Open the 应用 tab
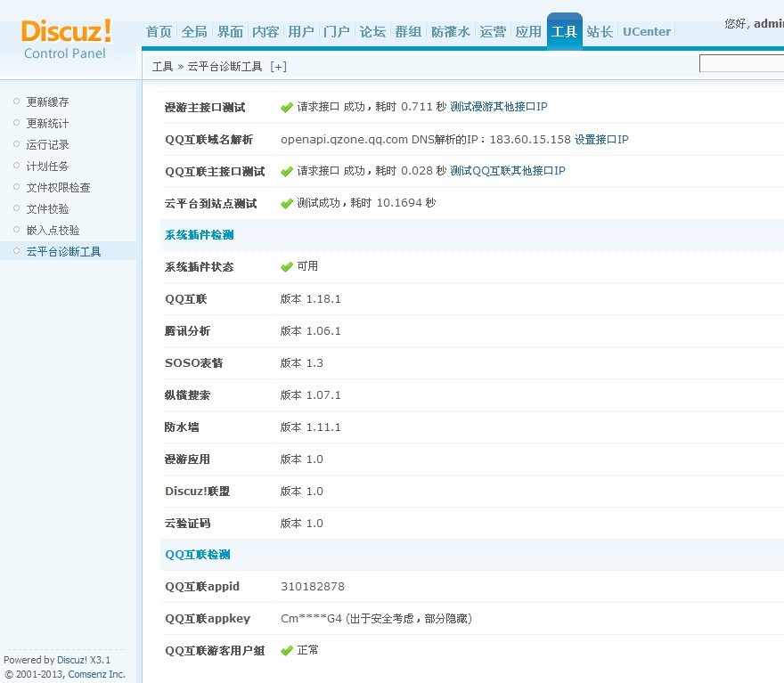This screenshot has height=683, width=784. click(528, 32)
